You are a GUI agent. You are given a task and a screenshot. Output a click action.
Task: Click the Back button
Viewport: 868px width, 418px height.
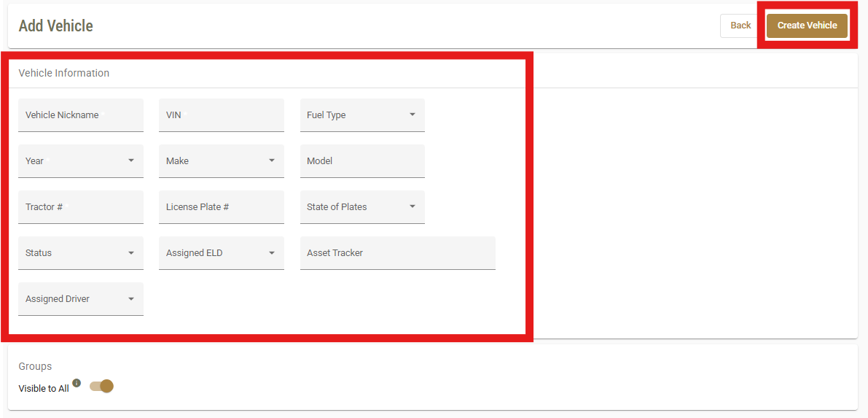click(740, 26)
